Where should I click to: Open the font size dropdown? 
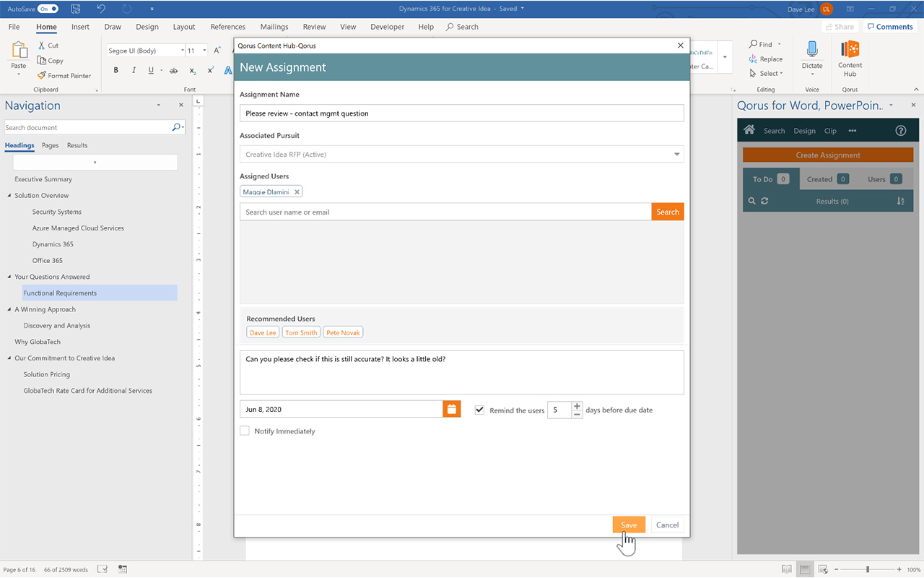(x=205, y=51)
